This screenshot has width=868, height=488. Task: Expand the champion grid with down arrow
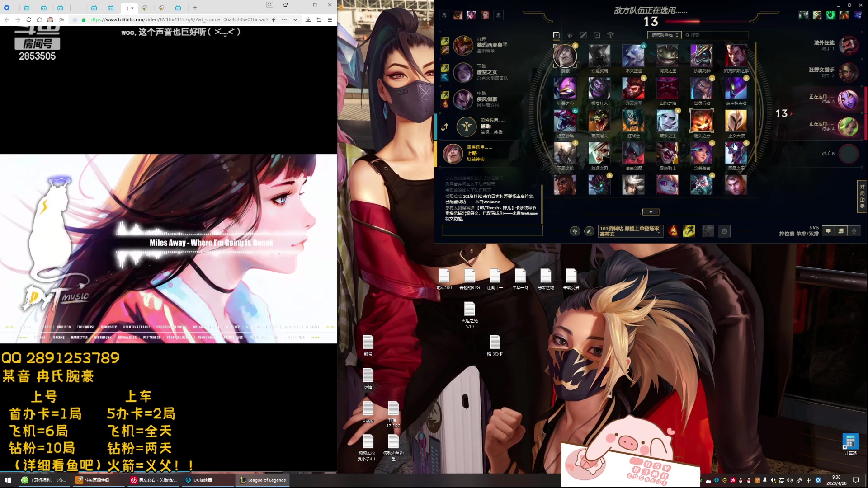(651, 212)
